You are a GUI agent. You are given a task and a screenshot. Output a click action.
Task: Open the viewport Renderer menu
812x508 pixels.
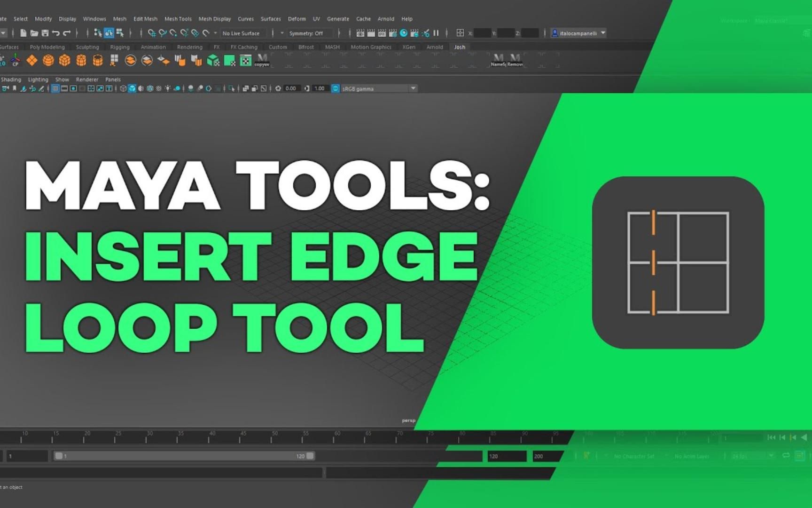point(87,79)
